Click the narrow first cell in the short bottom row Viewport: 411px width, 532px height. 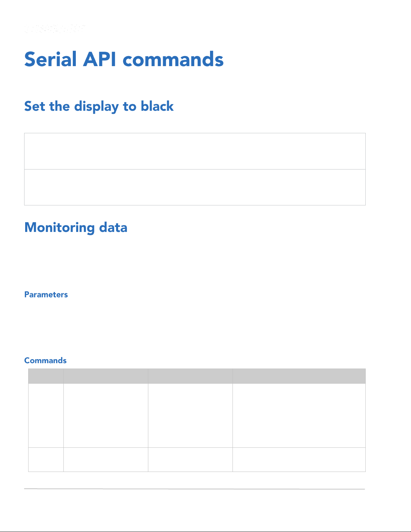pyautogui.click(x=46, y=460)
